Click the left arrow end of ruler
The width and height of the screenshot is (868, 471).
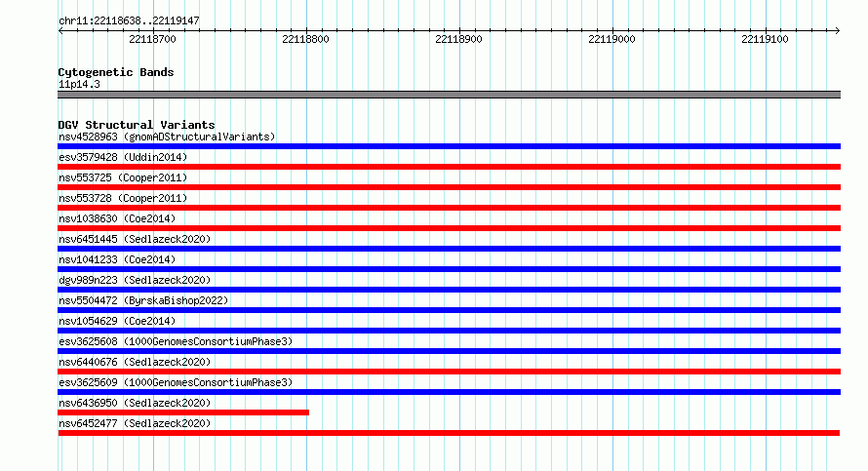click(60, 31)
